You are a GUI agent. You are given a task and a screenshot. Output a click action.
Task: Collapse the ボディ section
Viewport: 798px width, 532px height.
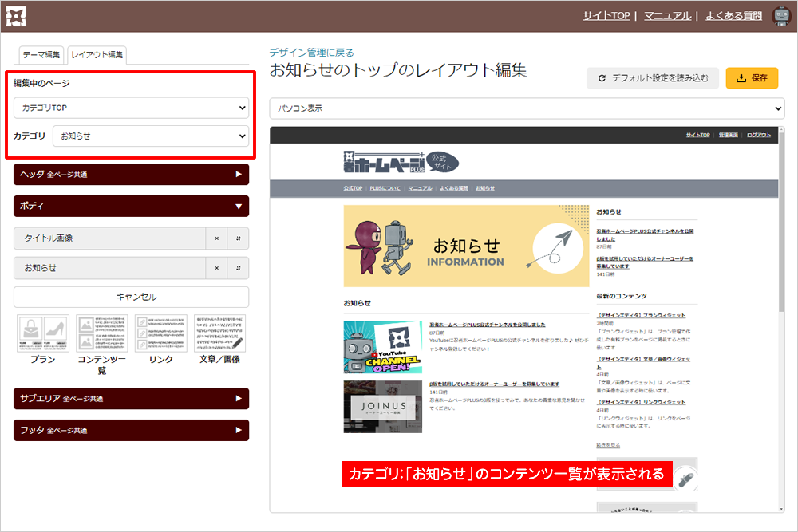coord(131,206)
